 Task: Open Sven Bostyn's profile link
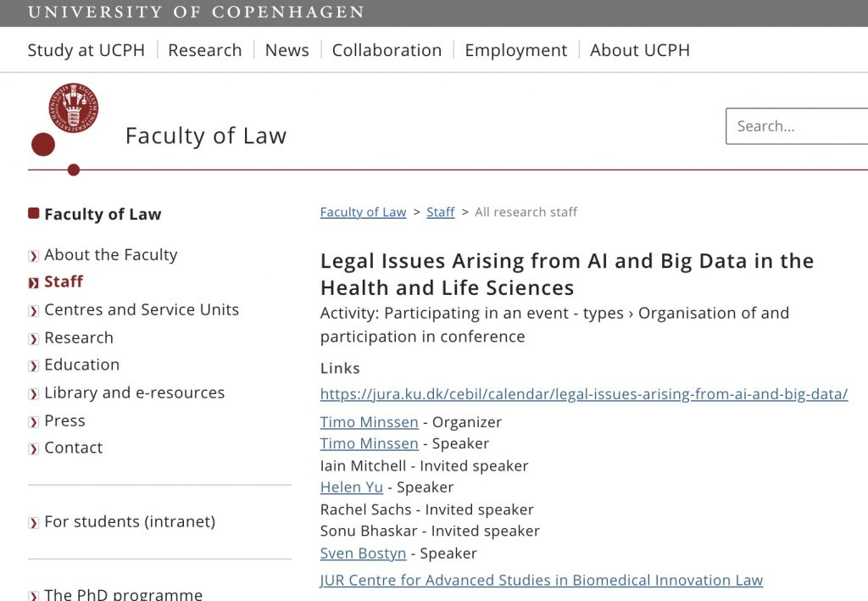363,554
